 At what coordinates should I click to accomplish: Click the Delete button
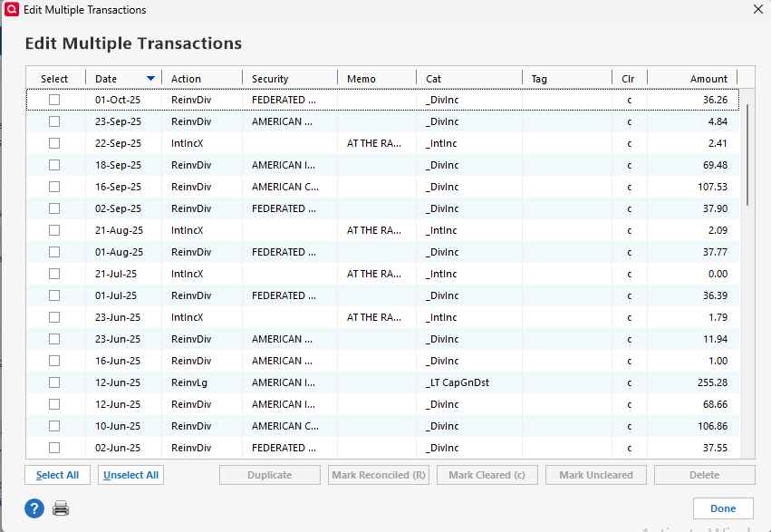pos(705,475)
